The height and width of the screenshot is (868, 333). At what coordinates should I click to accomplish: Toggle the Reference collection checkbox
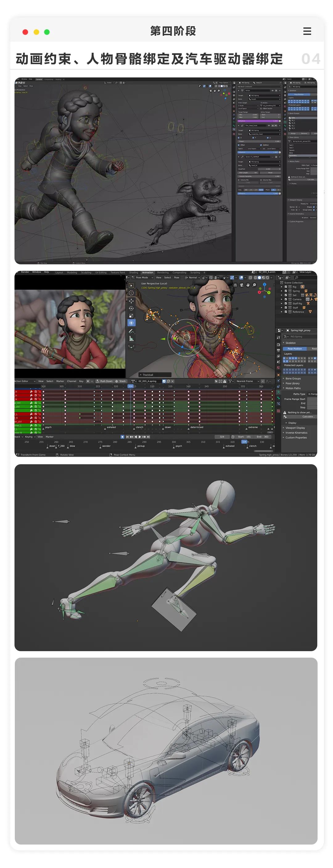point(286,312)
